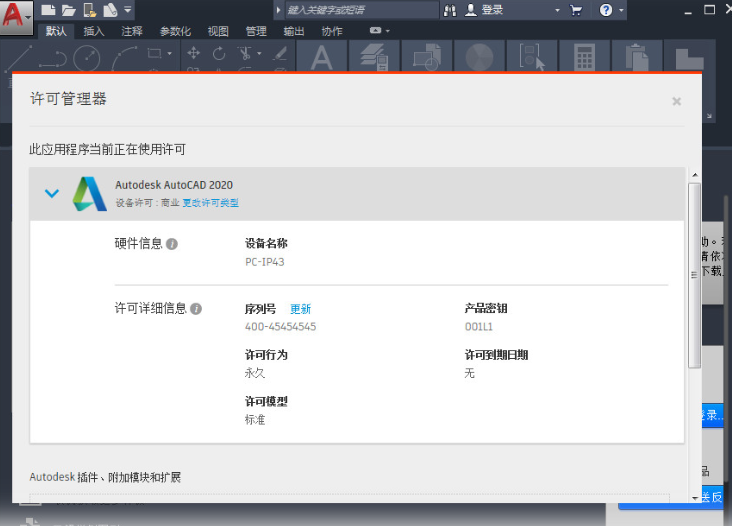Viewport: 732px width, 526px height.
Task: Expand the 登录 sign-in dropdown
Action: (x=557, y=10)
